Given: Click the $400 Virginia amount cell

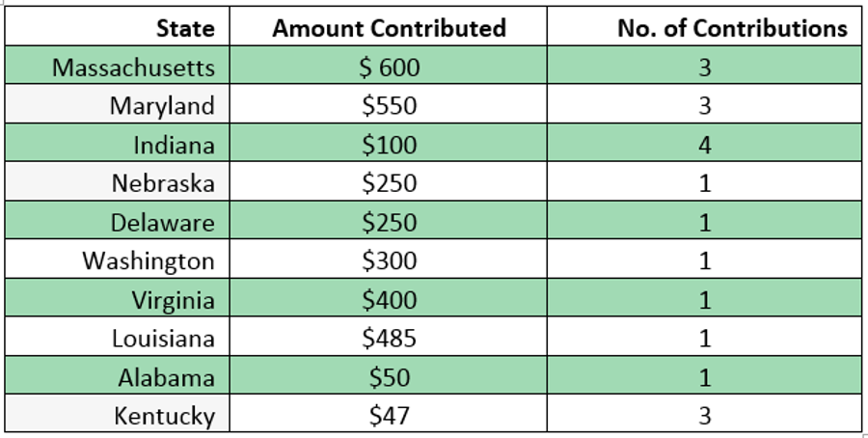Looking at the screenshot, I should click(x=390, y=300).
